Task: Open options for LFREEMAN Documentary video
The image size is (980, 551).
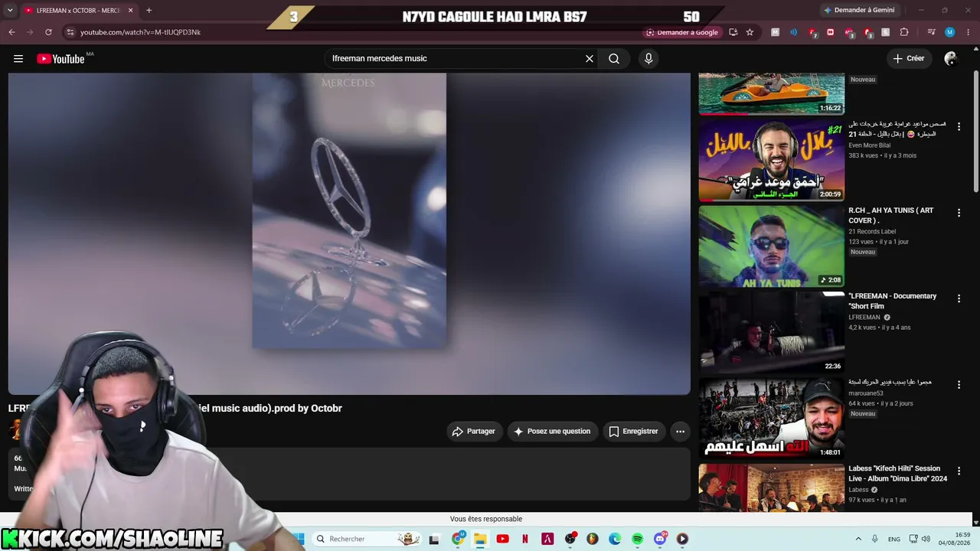Action: pyautogui.click(x=959, y=298)
